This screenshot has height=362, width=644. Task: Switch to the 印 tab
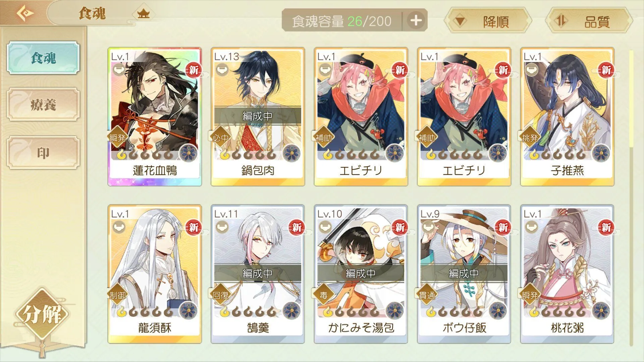tap(43, 153)
